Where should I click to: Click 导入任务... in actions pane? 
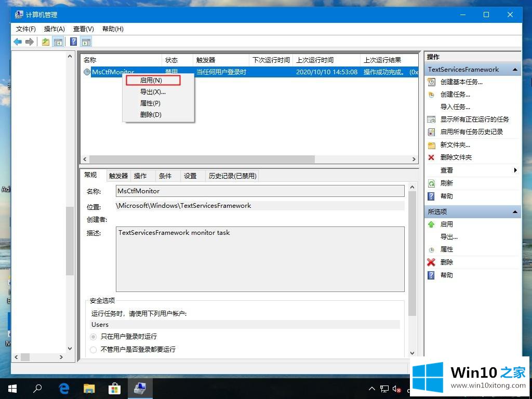pos(455,107)
